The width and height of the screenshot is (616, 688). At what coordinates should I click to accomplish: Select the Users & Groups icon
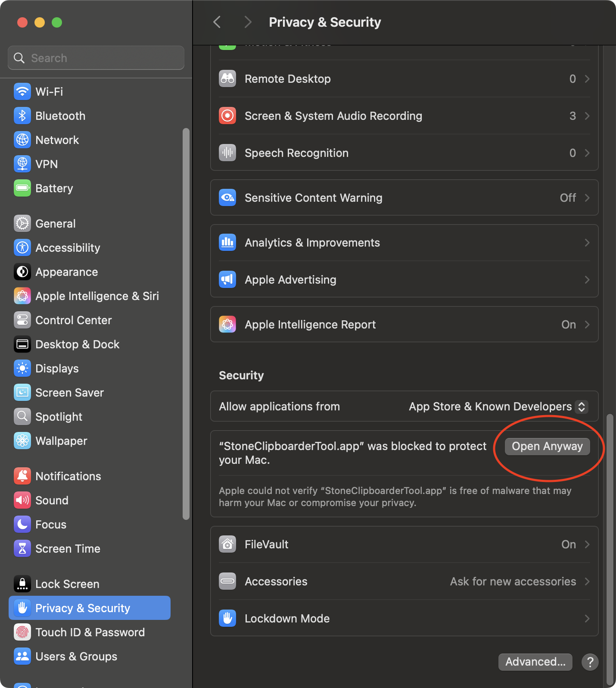click(x=22, y=656)
